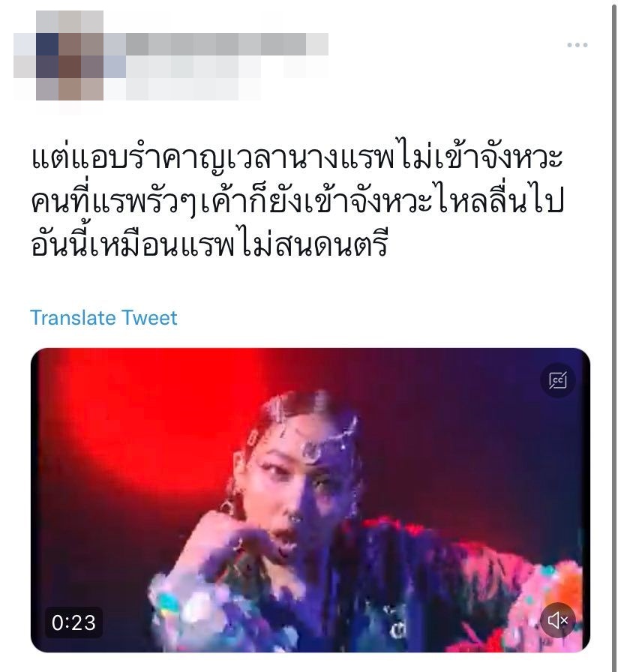Toggle closed captions on the video

557,380
